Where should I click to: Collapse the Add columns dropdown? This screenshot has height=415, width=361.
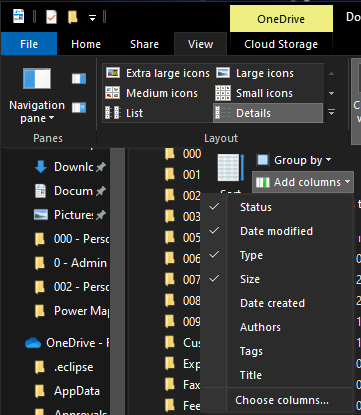[303, 182]
